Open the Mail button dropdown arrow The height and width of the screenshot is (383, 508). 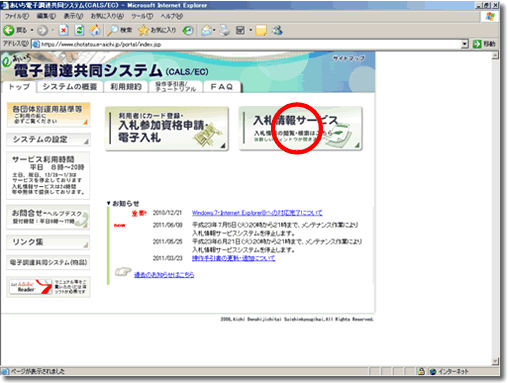(x=214, y=30)
